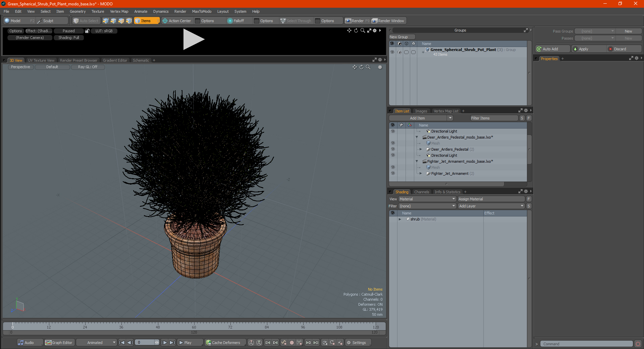
Task: Open MaxToModo menu
Action: (202, 11)
